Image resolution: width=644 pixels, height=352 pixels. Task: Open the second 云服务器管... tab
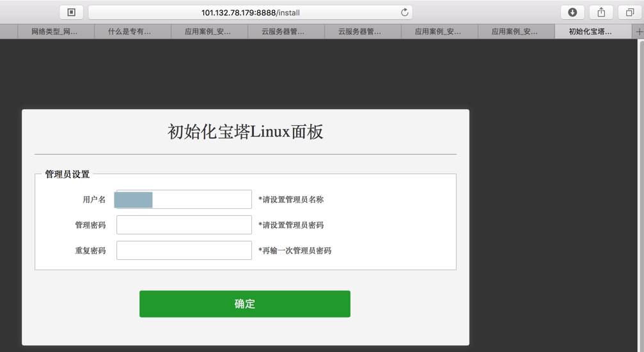coord(363,31)
